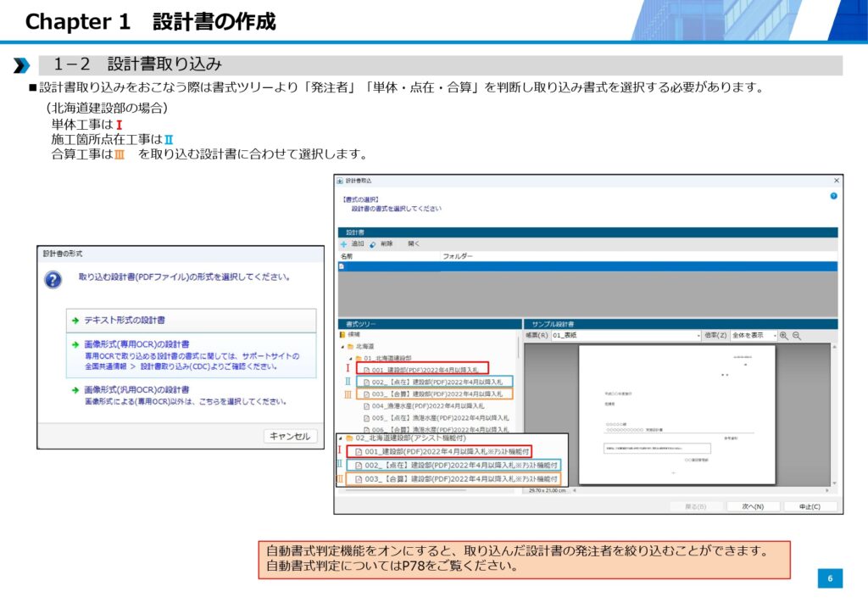Click the green arrow for テキスト形式の設計書

pyautogui.click(x=75, y=321)
